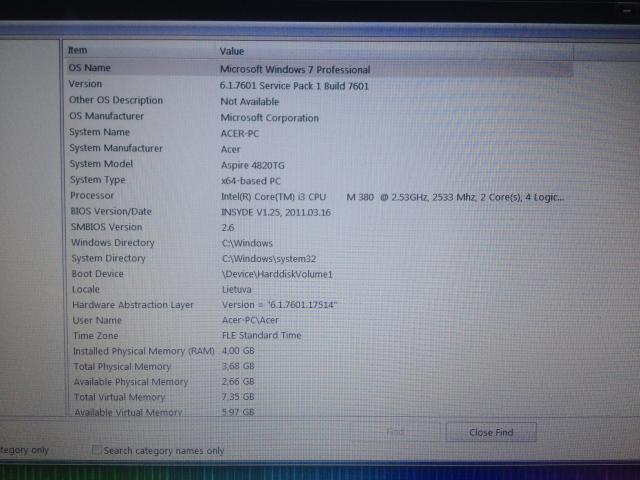Select the Locale row
This screenshot has width=640, height=480.
pyautogui.click(x=87, y=289)
